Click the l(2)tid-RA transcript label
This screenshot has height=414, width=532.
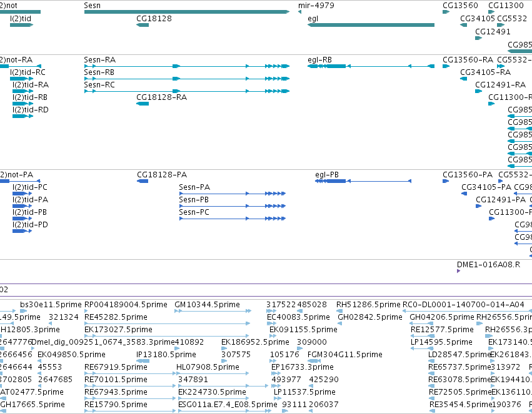coord(31,85)
